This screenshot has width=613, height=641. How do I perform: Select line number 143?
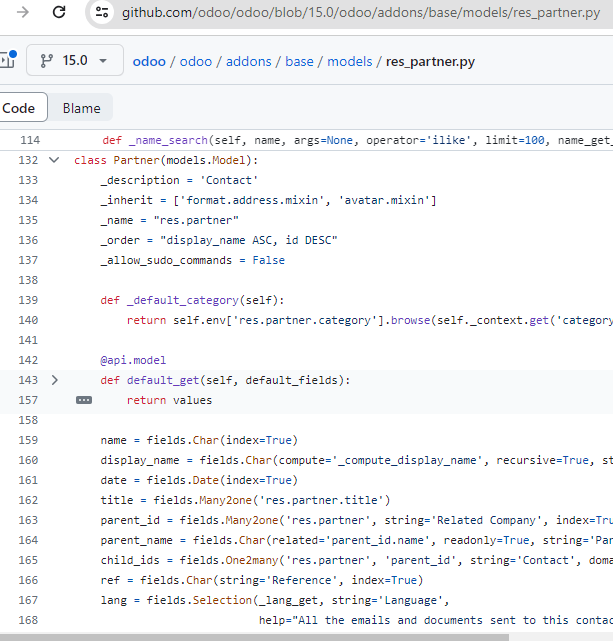[28, 380]
